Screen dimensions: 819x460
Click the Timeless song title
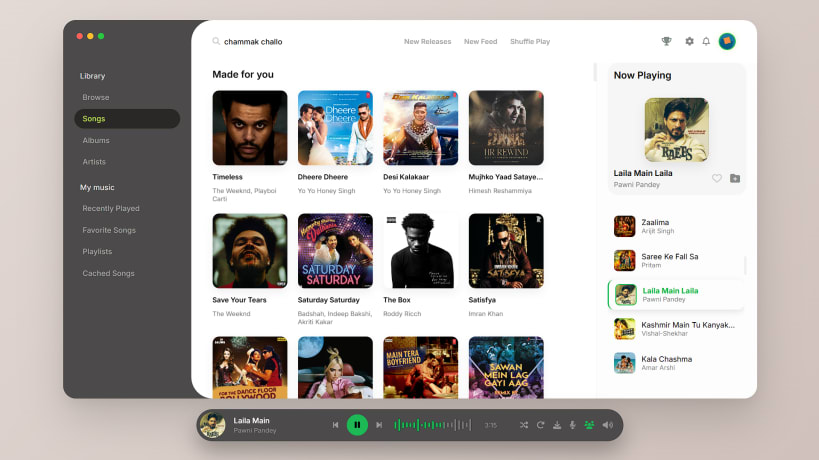coord(227,177)
